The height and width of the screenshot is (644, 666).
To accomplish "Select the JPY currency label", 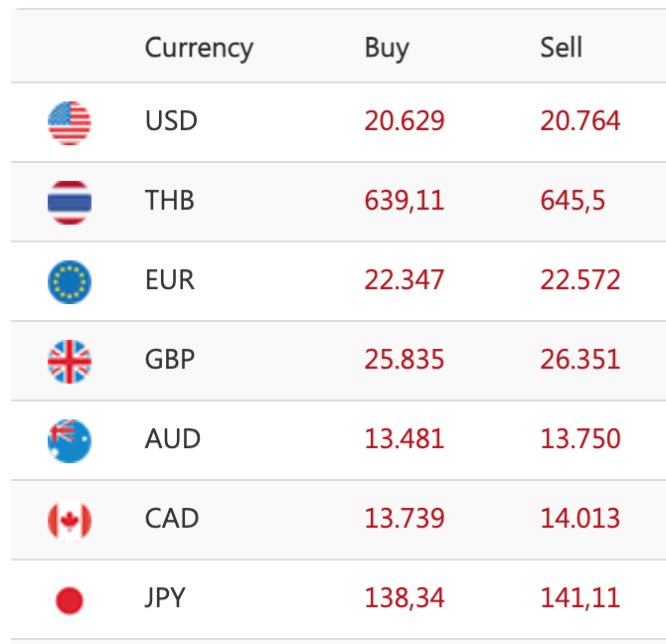I will 165,598.
